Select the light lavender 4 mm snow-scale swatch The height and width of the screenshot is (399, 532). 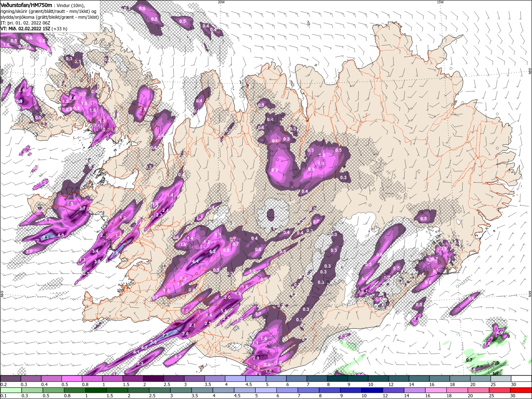point(234,379)
